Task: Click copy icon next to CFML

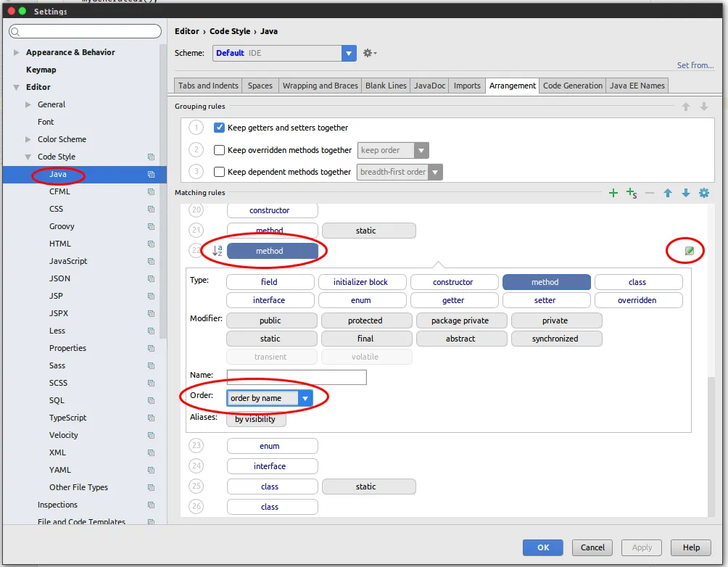Action: click(151, 192)
